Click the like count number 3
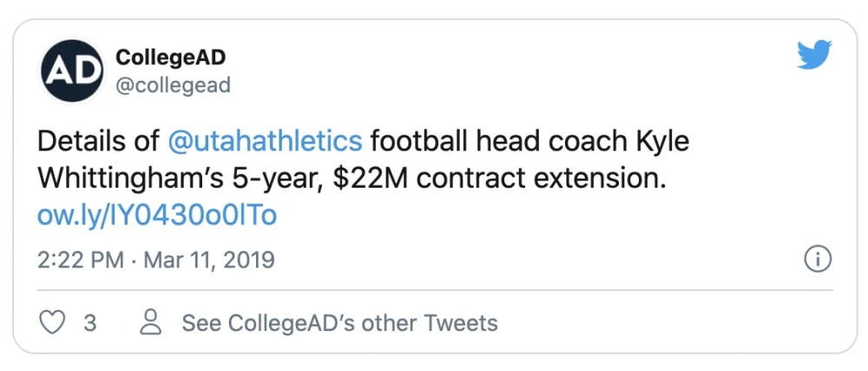Screen dimensions: 868x371 pos(89,323)
